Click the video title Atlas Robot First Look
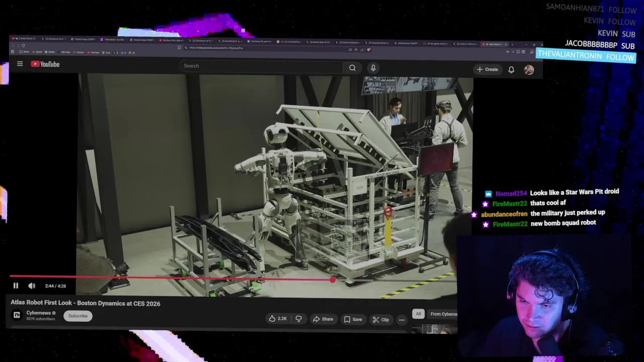Viewport: 644px width, 362px height. click(x=86, y=303)
